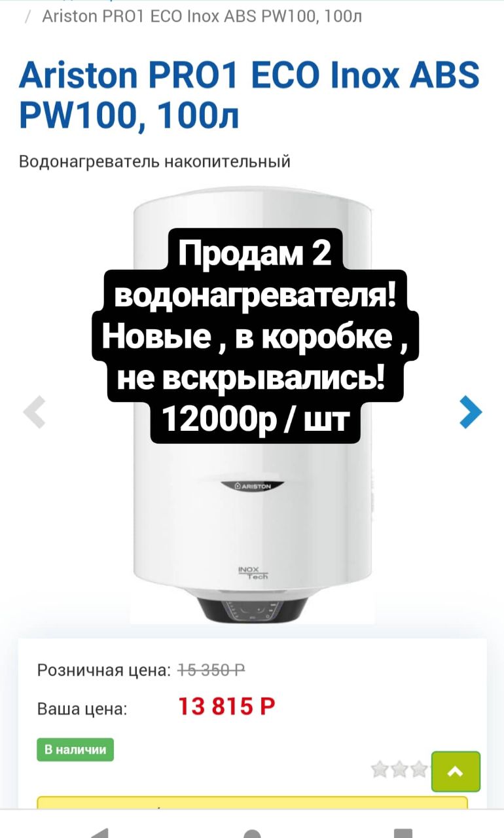Tap the 'Продам 2 водонагревателя' overlay text

[255, 335]
